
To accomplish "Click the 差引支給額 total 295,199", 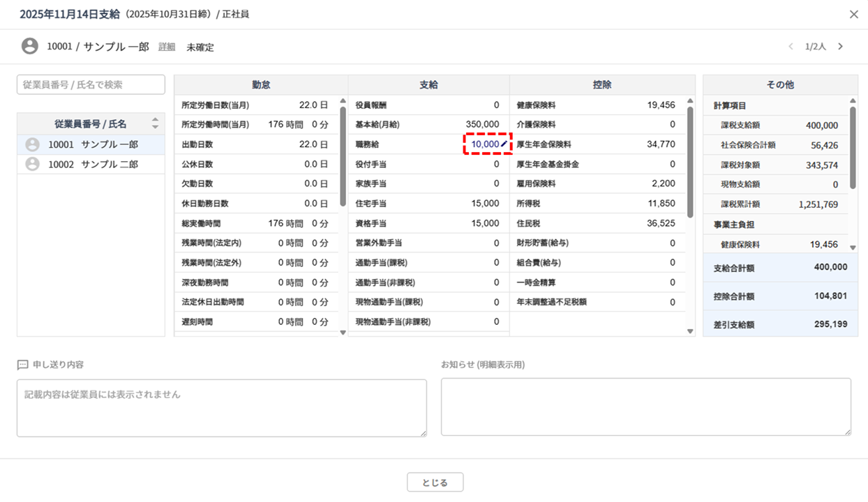I will (x=830, y=324).
